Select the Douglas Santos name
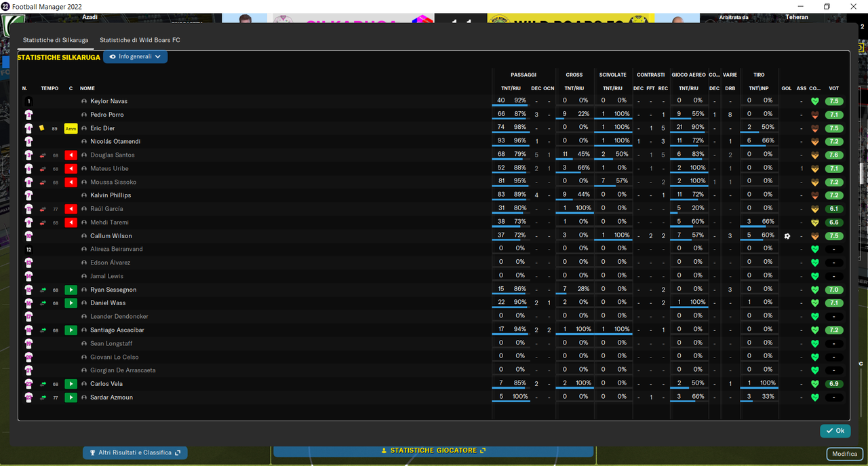The height and width of the screenshot is (466, 868). coord(112,155)
